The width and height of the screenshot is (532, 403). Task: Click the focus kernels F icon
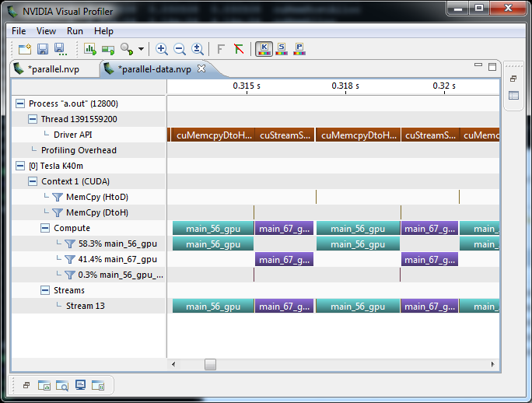tap(221, 49)
